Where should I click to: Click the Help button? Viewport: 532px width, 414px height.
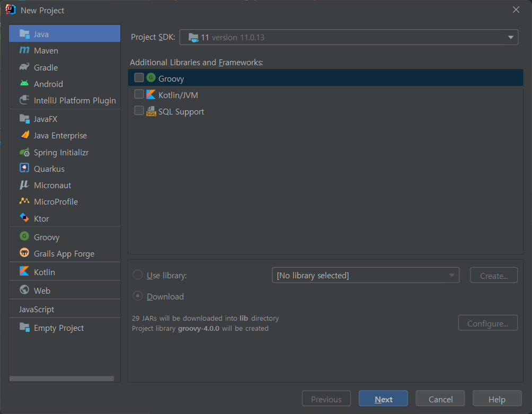coord(497,399)
